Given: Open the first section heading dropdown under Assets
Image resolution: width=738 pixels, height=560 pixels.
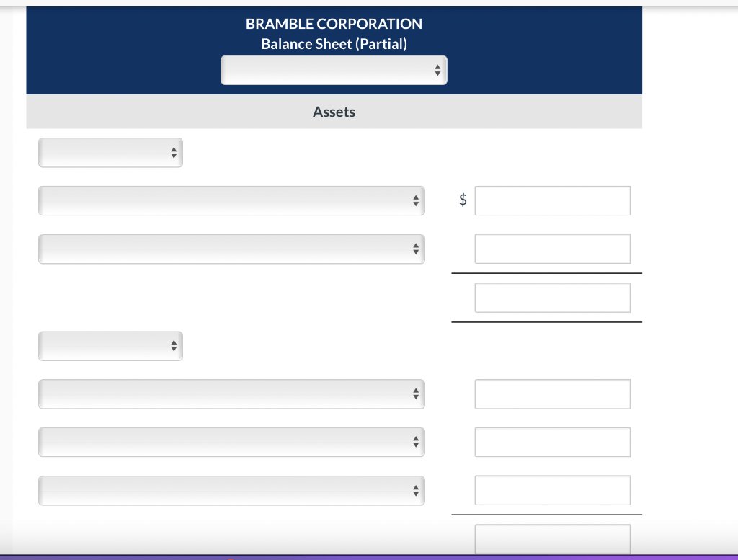Looking at the screenshot, I should point(110,152).
